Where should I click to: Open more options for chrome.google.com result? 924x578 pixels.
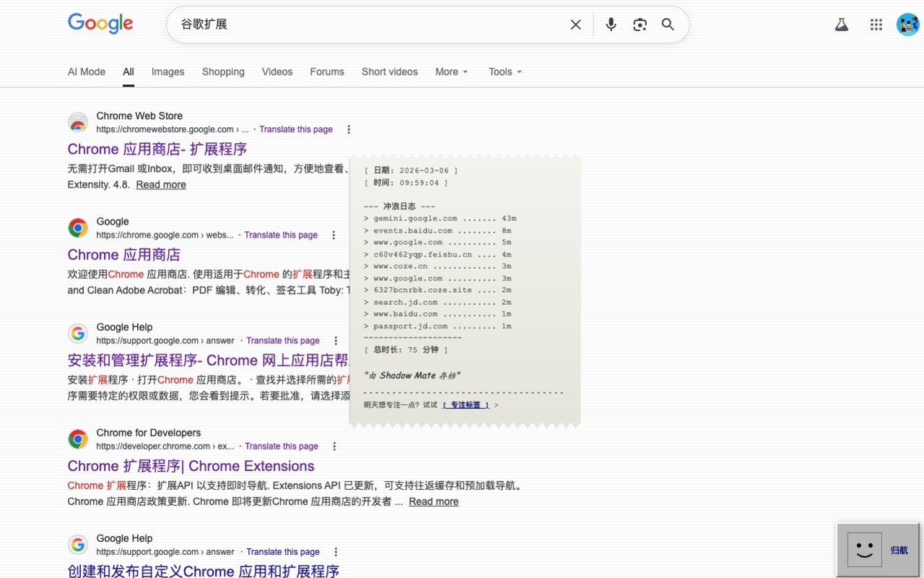click(x=334, y=235)
